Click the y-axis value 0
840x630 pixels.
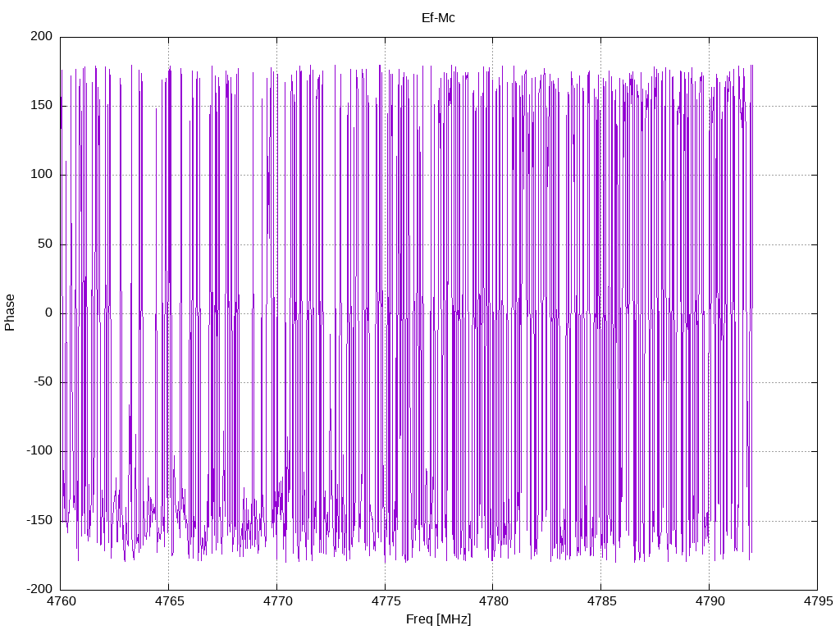coord(49,313)
